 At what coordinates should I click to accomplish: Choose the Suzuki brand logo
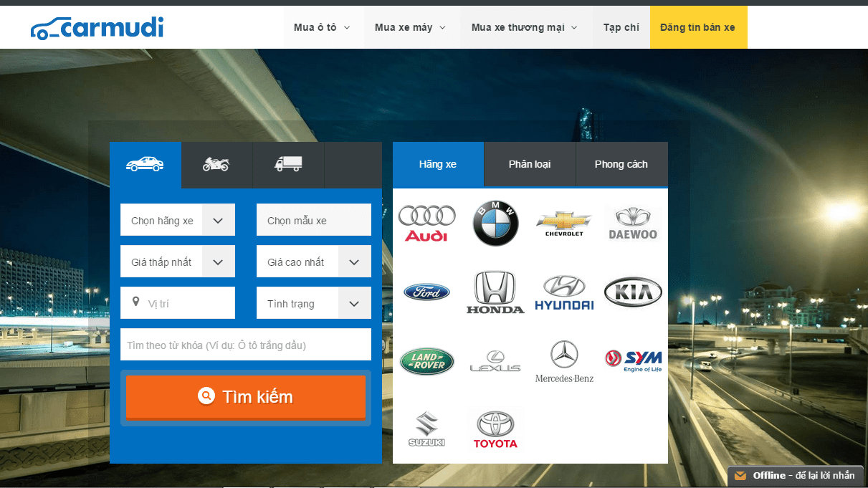click(426, 429)
